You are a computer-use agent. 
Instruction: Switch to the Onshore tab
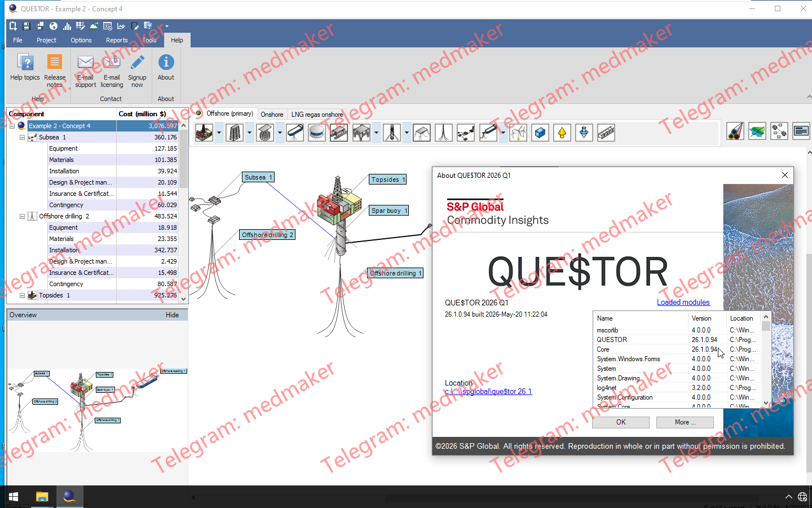[x=272, y=114]
